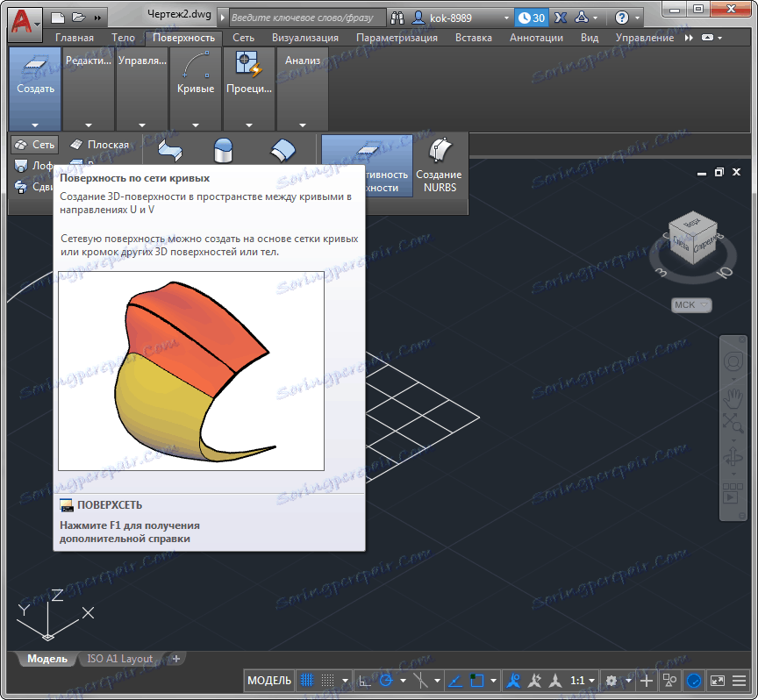Toggle snap mode dotted grid button
Screen dimensions: 758x700
tap(327, 681)
